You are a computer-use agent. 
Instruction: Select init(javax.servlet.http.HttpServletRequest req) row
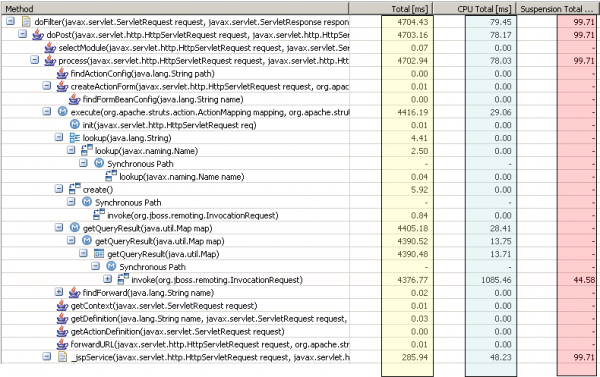click(170, 125)
